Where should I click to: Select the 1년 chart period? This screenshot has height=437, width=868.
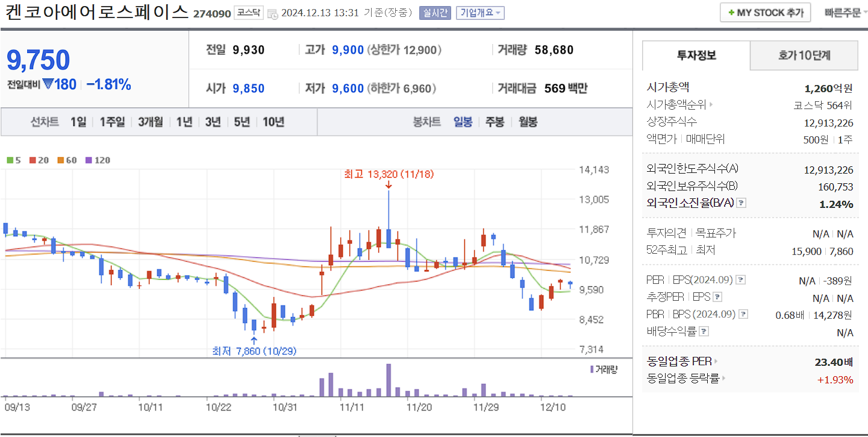point(184,121)
